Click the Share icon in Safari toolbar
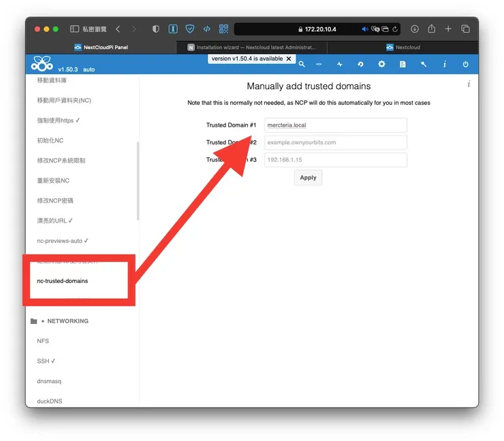The width and height of the screenshot is (504, 441). click(431, 29)
